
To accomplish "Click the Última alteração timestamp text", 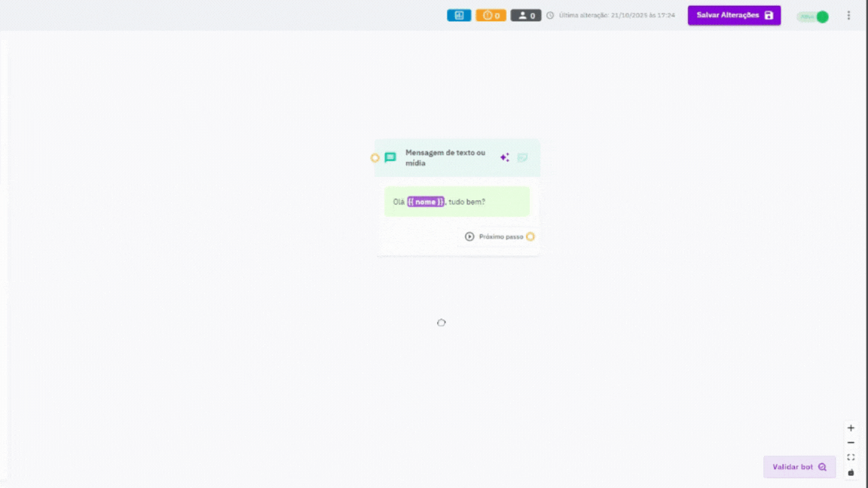I will tap(616, 16).
